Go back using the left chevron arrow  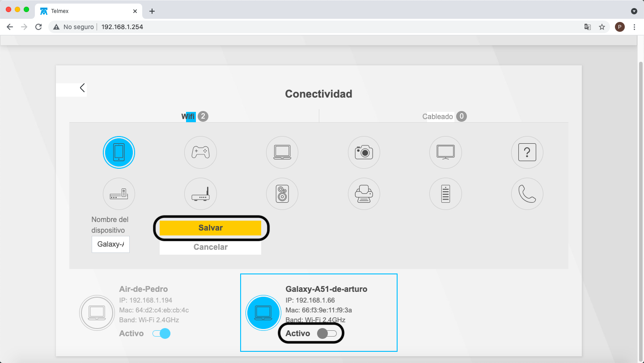[82, 88]
